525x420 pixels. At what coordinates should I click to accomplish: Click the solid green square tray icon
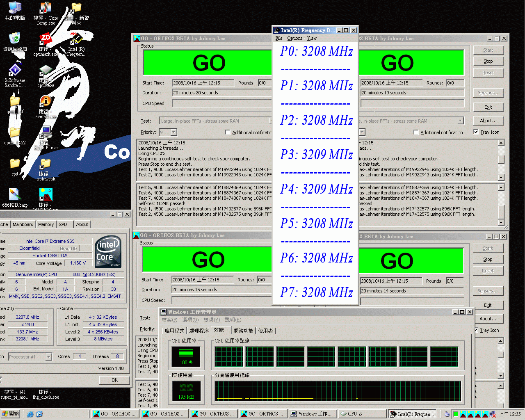[x=455, y=414]
